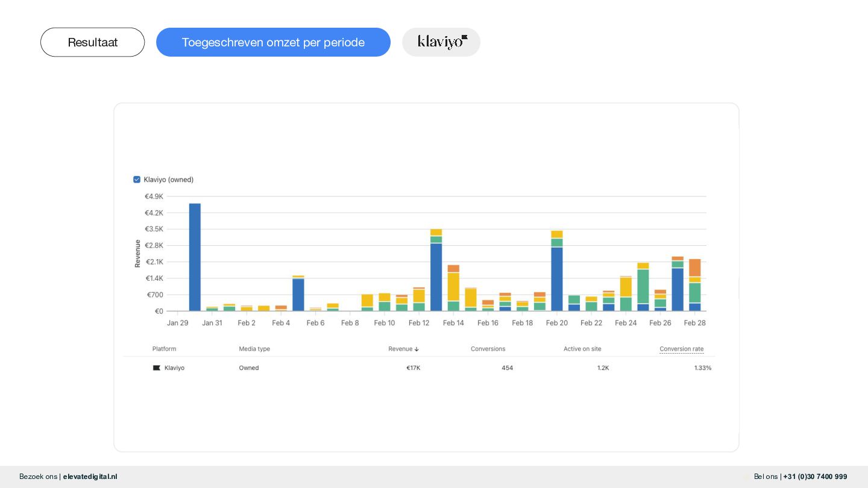
Task: Click the tall blue bar after Jan 29
Action: coord(195,257)
